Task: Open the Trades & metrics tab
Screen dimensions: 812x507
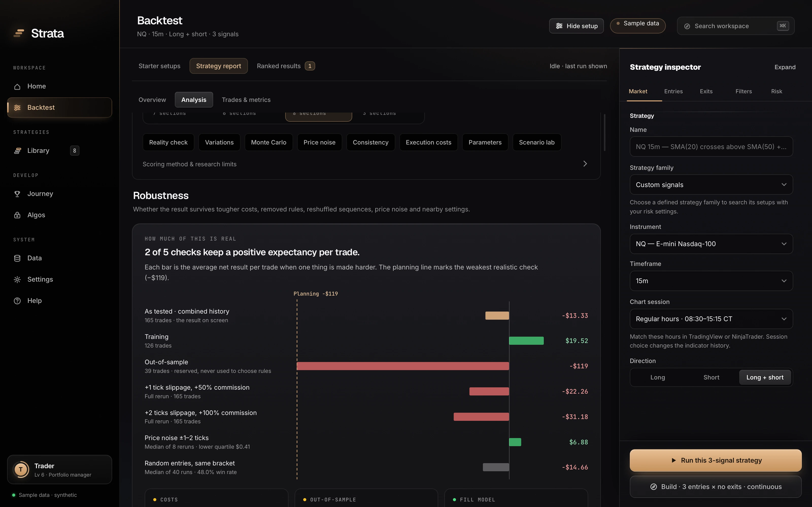Action: (246, 100)
